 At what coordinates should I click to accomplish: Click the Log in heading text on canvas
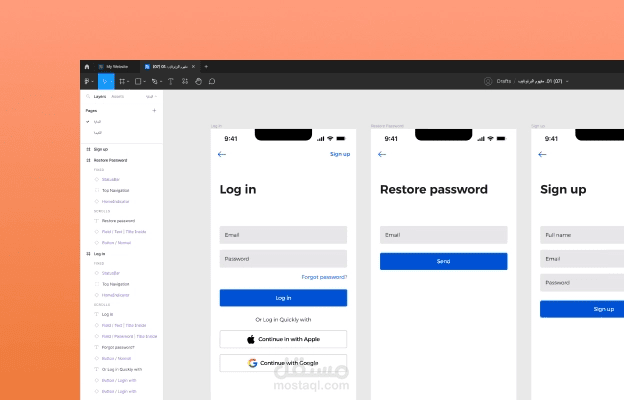pyautogui.click(x=238, y=189)
